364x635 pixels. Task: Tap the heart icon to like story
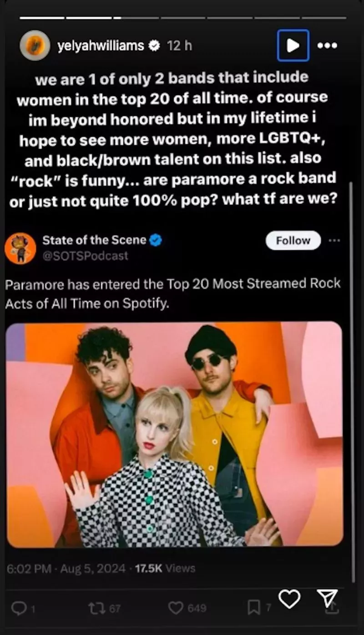289,599
